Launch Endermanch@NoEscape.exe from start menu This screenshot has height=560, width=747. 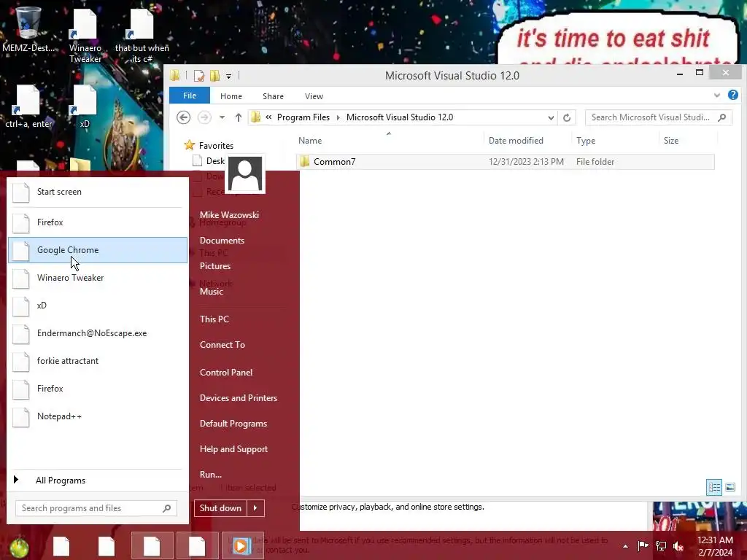coord(98,333)
